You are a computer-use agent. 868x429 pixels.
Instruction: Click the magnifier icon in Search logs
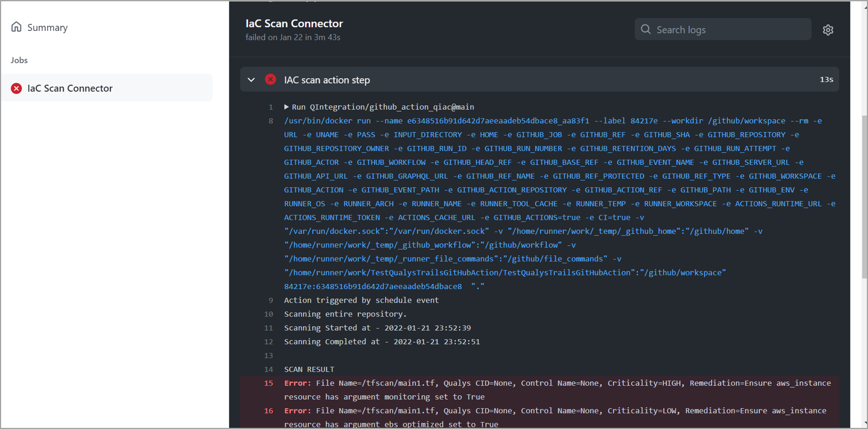click(646, 29)
